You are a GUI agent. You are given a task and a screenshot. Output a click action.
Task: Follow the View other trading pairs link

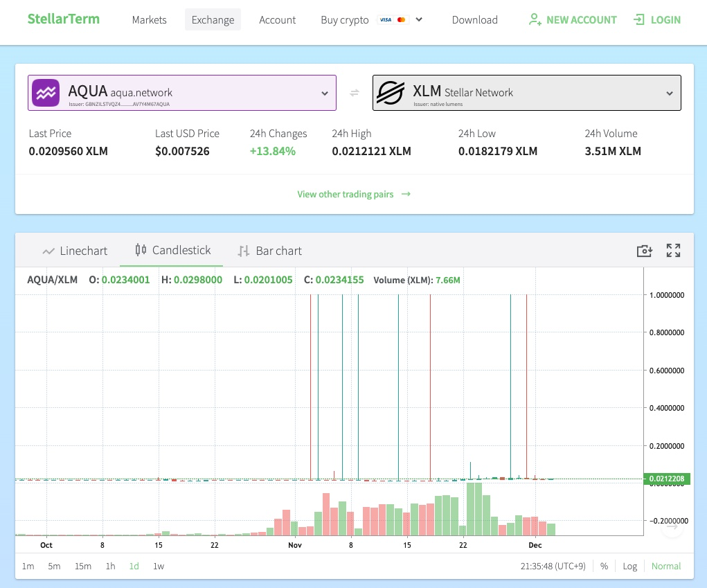tap(346, 195)
